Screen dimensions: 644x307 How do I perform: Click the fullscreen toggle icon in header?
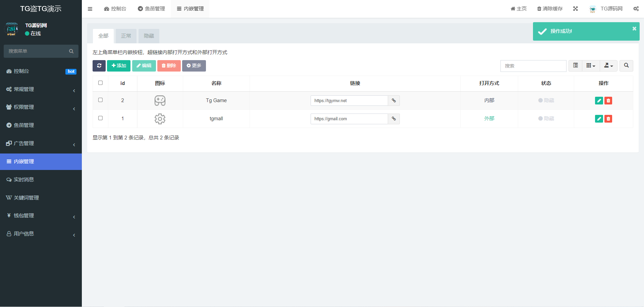[575, 9]
